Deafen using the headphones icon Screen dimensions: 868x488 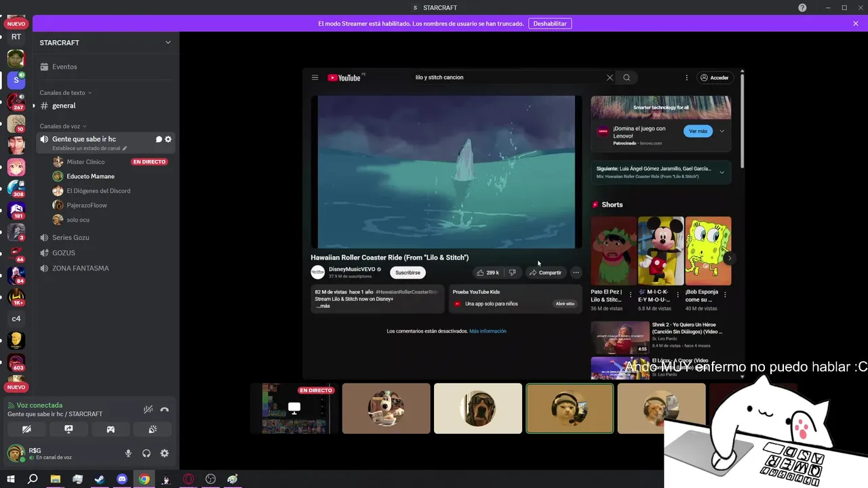[x=146, y=453]
